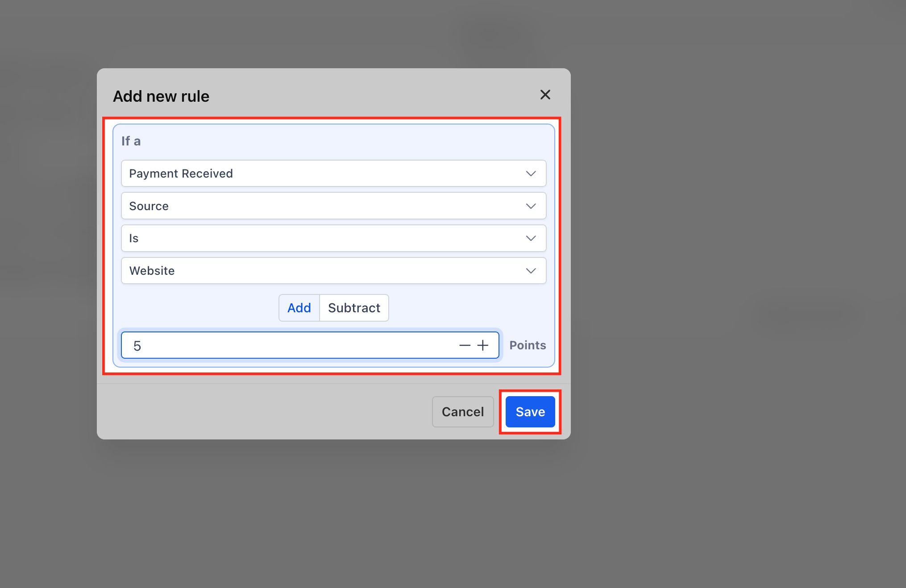
Task: Click chevron arrow on the Is field
Action: pos(531,238)
